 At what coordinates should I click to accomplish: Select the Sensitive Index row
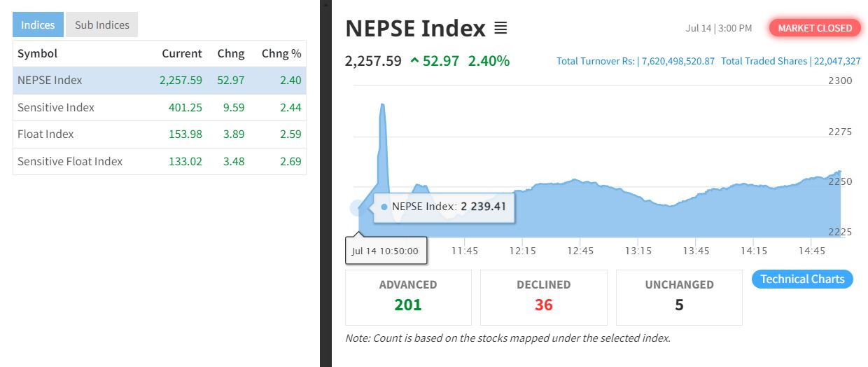coord(160,107)
